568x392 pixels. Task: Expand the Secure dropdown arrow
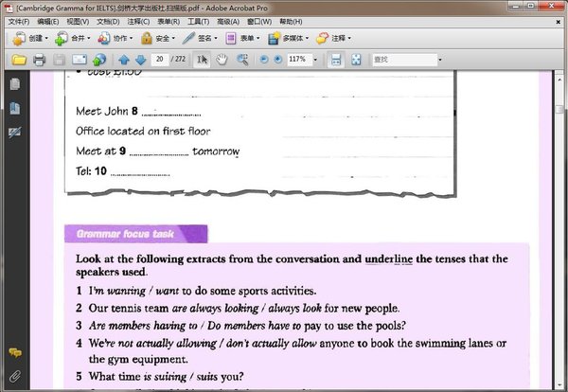(x=173, y=38)
